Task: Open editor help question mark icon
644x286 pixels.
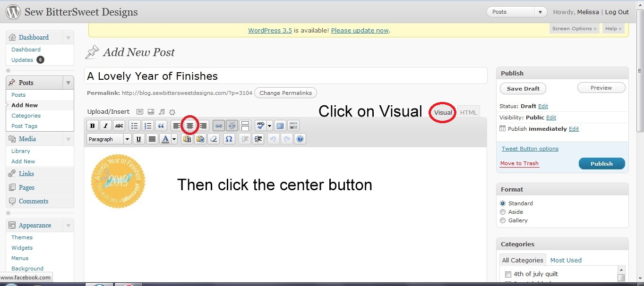Action: click(x=300, y=139)
